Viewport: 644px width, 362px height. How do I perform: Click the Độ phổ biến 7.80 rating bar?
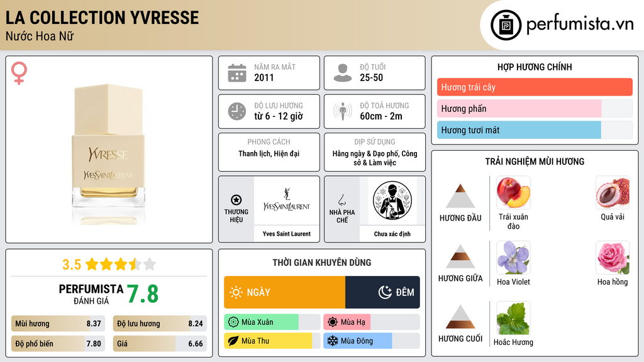coord(58,344)
